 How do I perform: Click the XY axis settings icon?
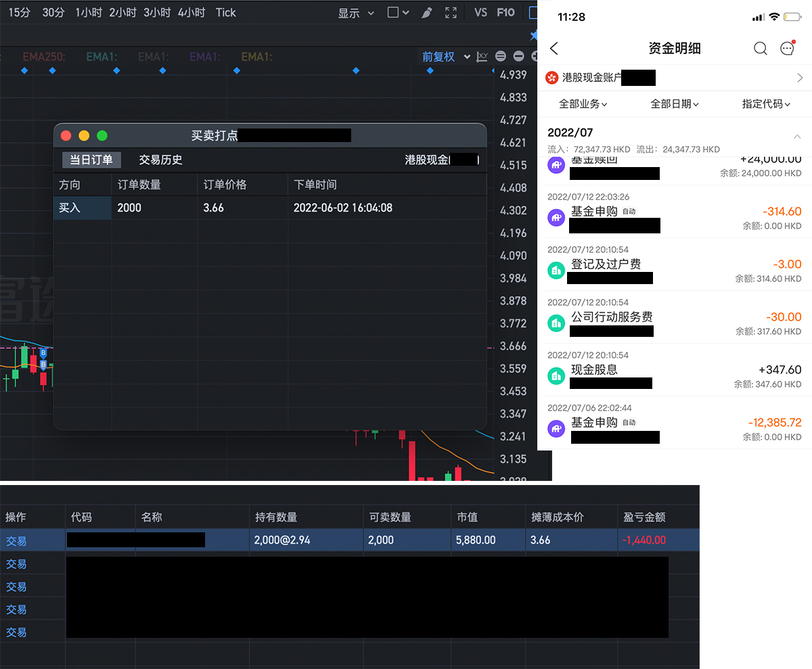[x=482, y=56]
